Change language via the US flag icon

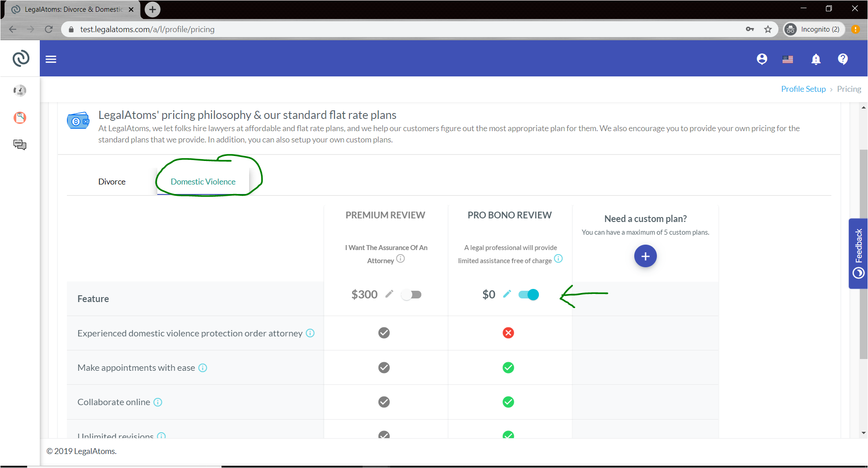pos(788,59)
